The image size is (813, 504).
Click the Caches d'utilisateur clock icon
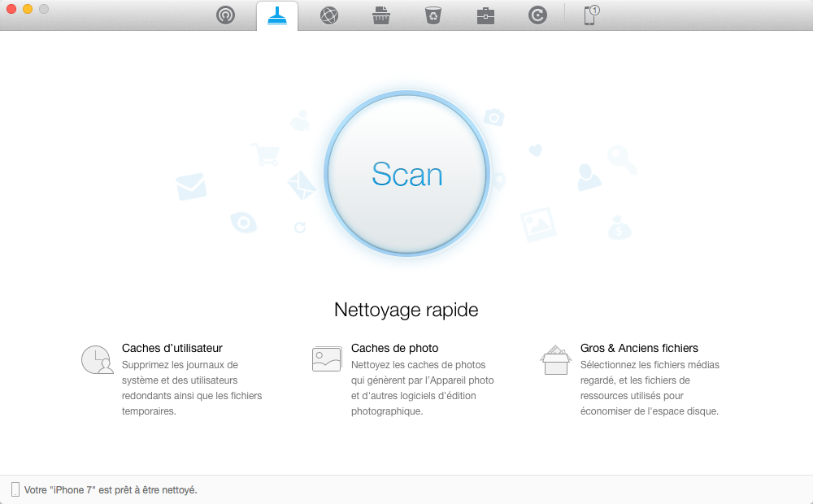97,360
